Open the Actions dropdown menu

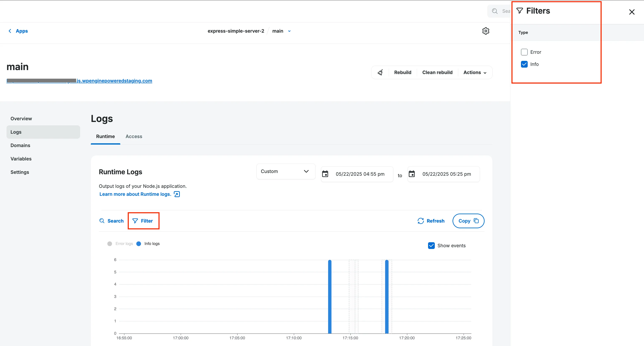tap(474, 72)
